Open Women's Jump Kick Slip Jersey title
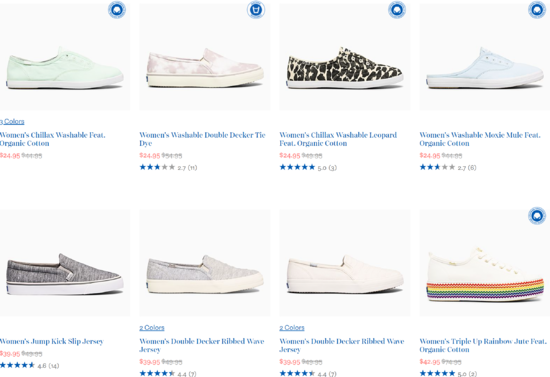 [52, 341]
